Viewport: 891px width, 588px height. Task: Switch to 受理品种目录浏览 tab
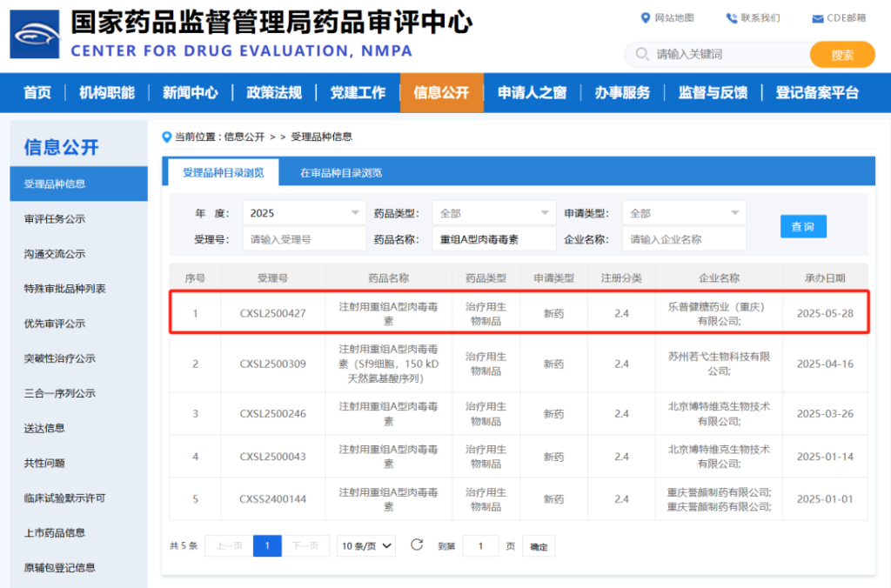224,173
